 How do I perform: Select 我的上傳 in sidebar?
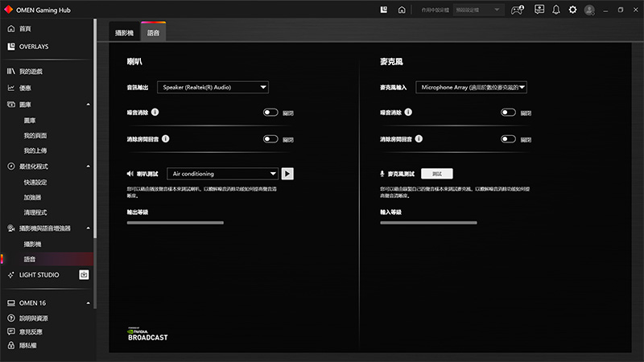pos(35,150)
